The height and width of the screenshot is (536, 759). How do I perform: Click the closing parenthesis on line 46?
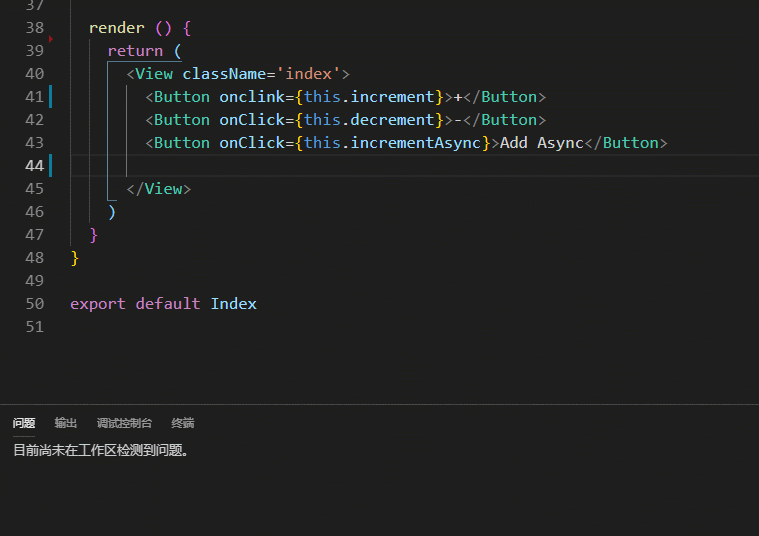(112, 212)
